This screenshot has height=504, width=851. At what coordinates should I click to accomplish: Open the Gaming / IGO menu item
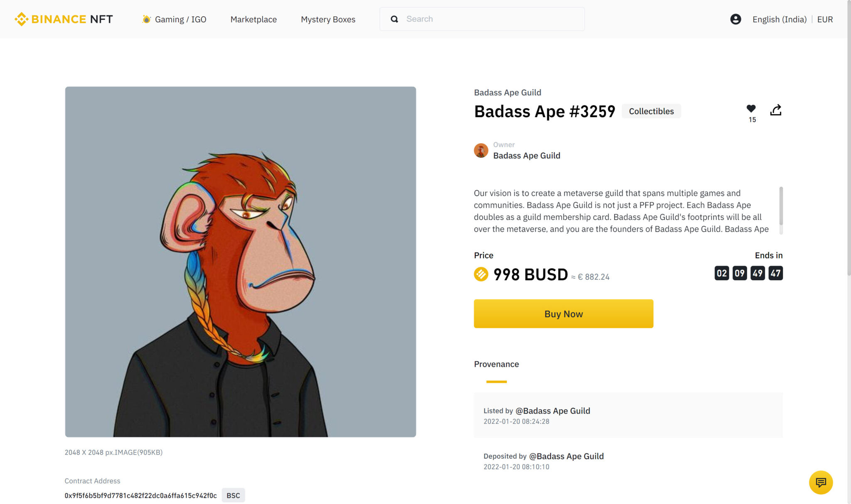[180, 19]
